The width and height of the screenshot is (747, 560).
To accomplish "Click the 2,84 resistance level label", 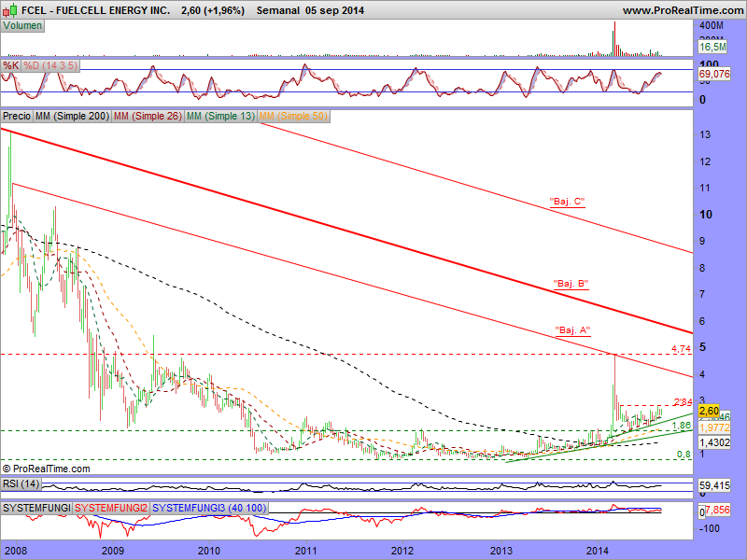I will [684, 402].
